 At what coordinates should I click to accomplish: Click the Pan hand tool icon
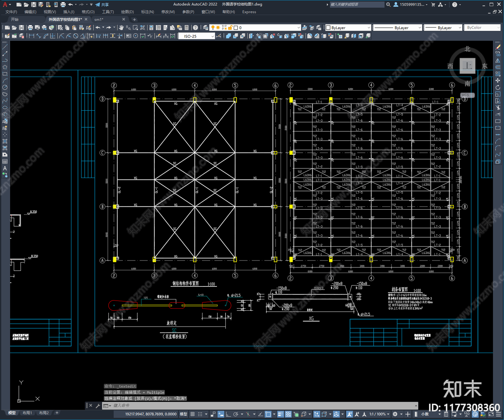pyautogui.click(x=121, y=28)
